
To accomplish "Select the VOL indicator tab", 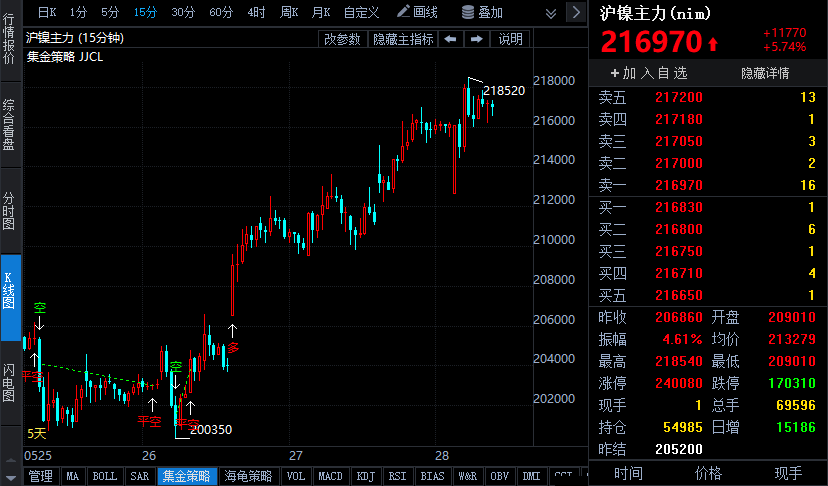I will [x=296, y=476].
